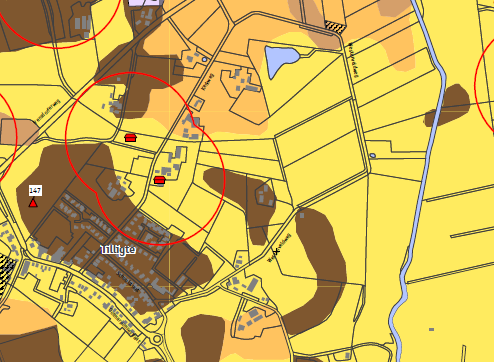Click the Schoolstraat street label
The height and width of the screenshot is (362, 494).
tap(127, 281)
